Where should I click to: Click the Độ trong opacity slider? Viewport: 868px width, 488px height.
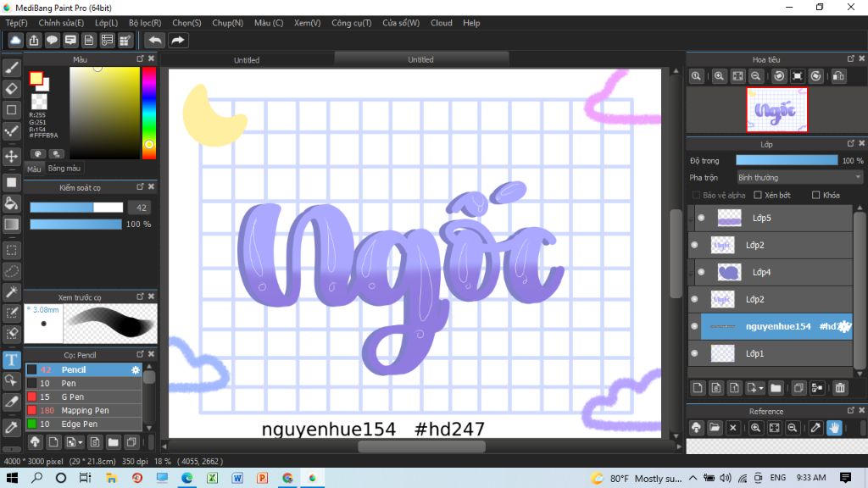click(787, 160)
